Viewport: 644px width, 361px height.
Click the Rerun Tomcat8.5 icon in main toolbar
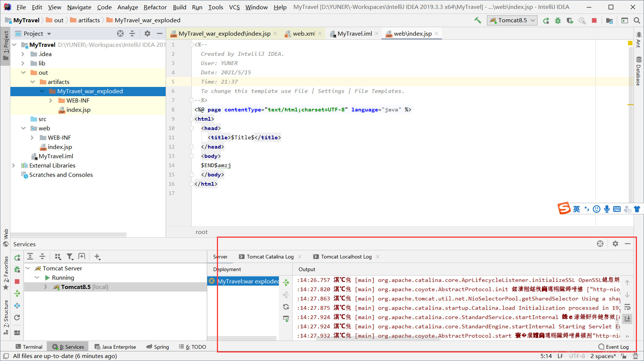pyautogui.click(x=546, y=21)
